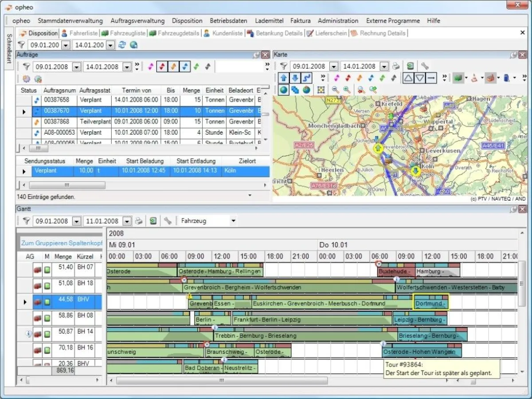This screenshot has height=399, width=532.
Task: Toggle the route line display button in Karte
Action: [307, 78]
